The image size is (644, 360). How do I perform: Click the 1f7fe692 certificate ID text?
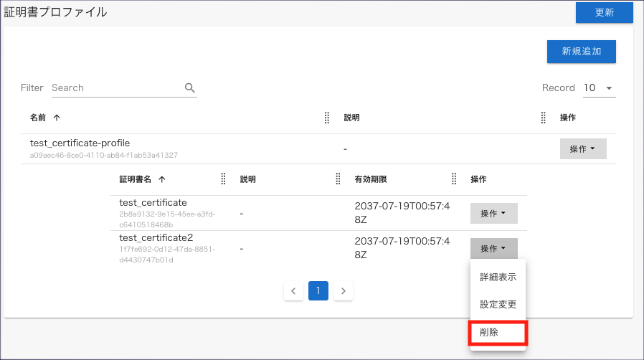[x=167, y=255]
